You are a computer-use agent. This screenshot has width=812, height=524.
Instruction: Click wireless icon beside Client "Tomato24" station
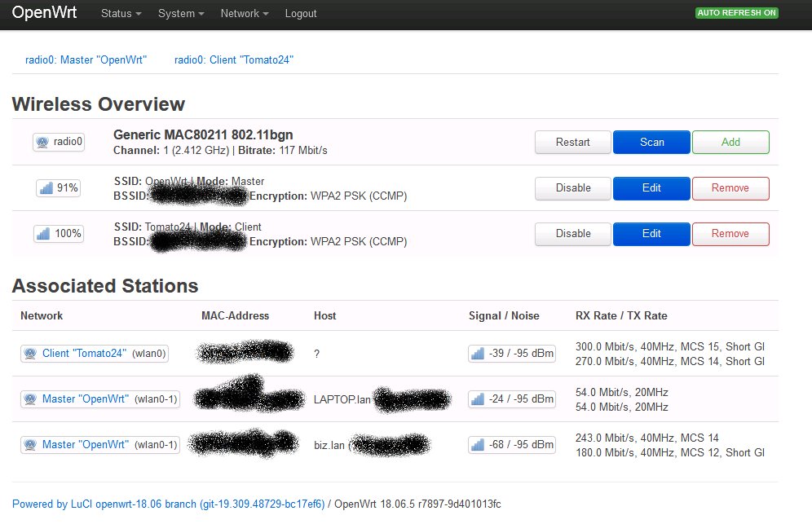pos(30,353)
